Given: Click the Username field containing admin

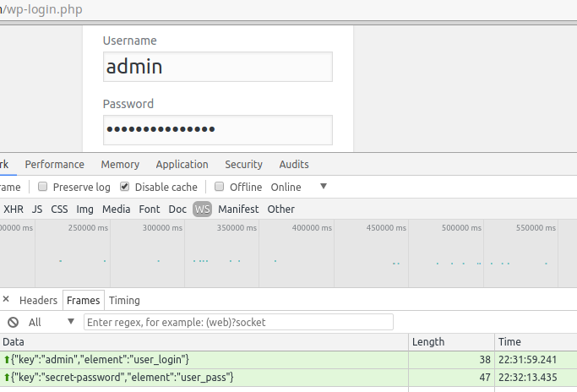Looking at the screenshot, I should point(218,67).
